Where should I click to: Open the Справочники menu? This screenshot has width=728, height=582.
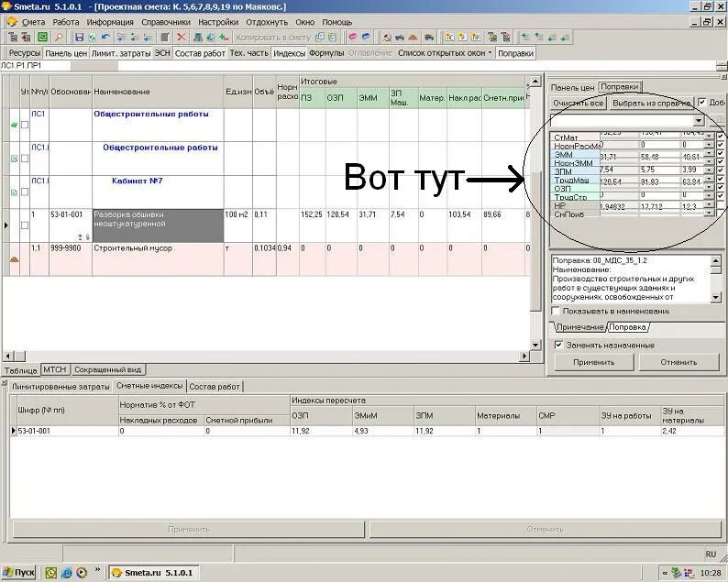tap(166, 22)
